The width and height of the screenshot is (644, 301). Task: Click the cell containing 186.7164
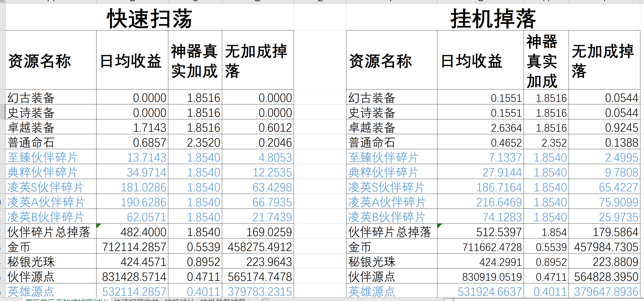tap(480, 187)
